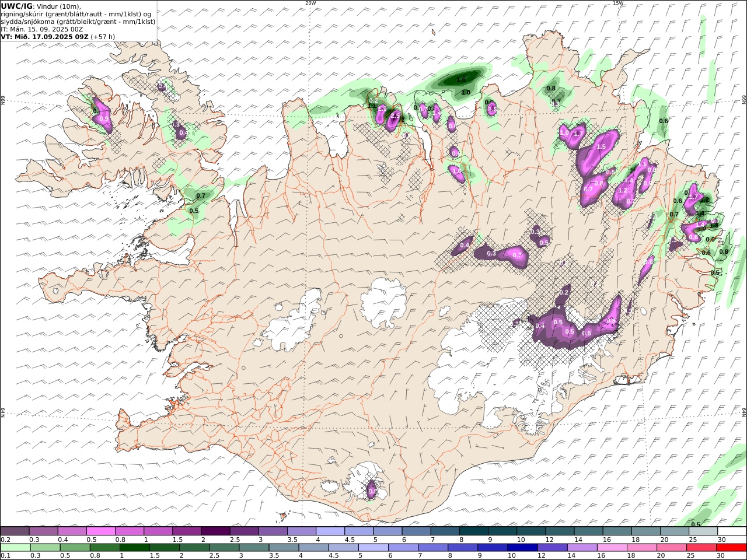Pick the light grey 25–30 snow scale swatch
The image size is (747, 560).
pyautogui.click(x=703, y=531)
